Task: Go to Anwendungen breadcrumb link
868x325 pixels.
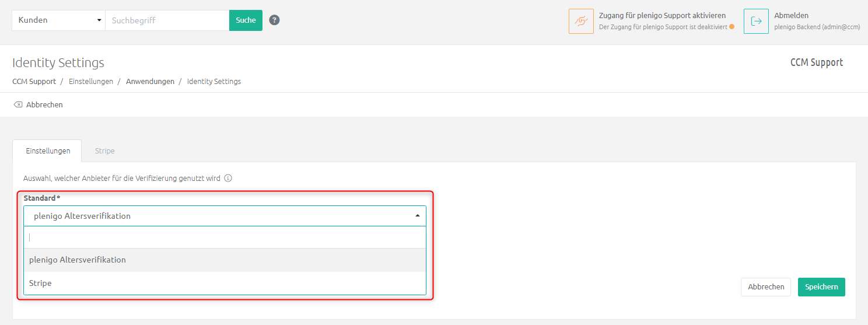Action: point(150,82)
